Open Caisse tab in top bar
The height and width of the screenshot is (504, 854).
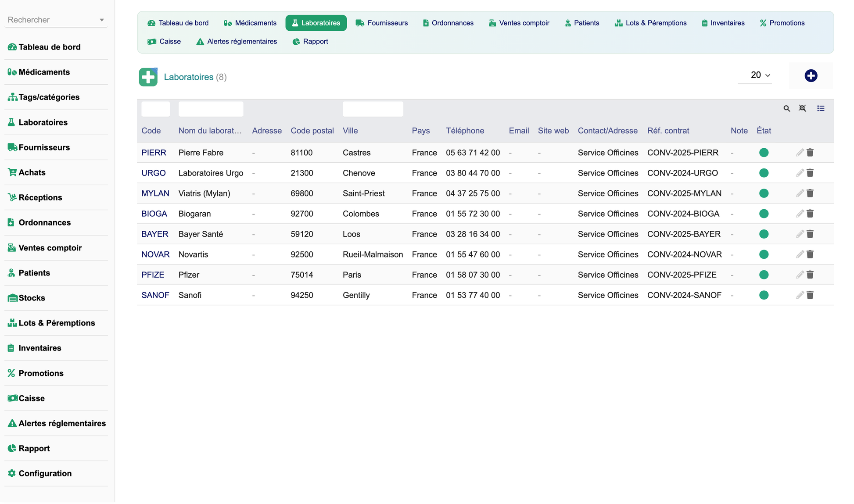[164, 41]
